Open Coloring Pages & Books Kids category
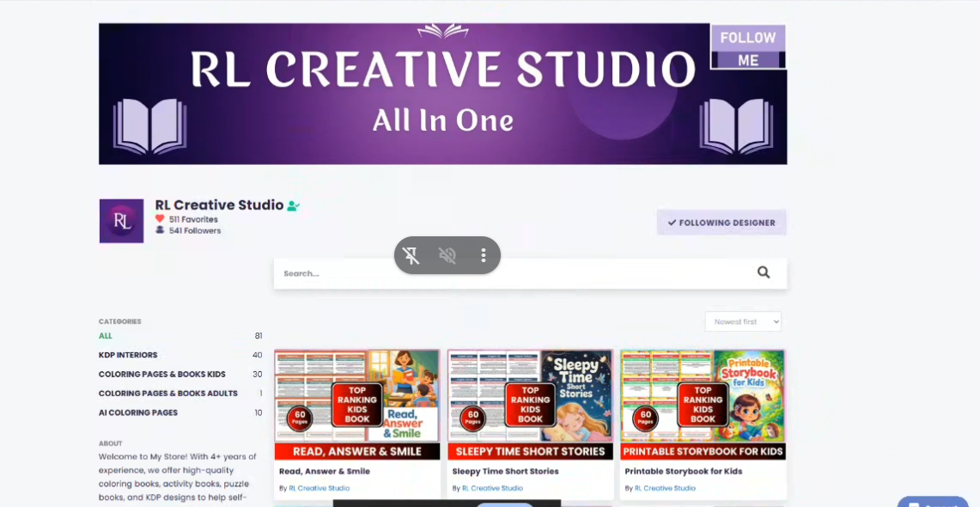Image resolution: width=980 pixels, height=507 pixels. point(161,375)
